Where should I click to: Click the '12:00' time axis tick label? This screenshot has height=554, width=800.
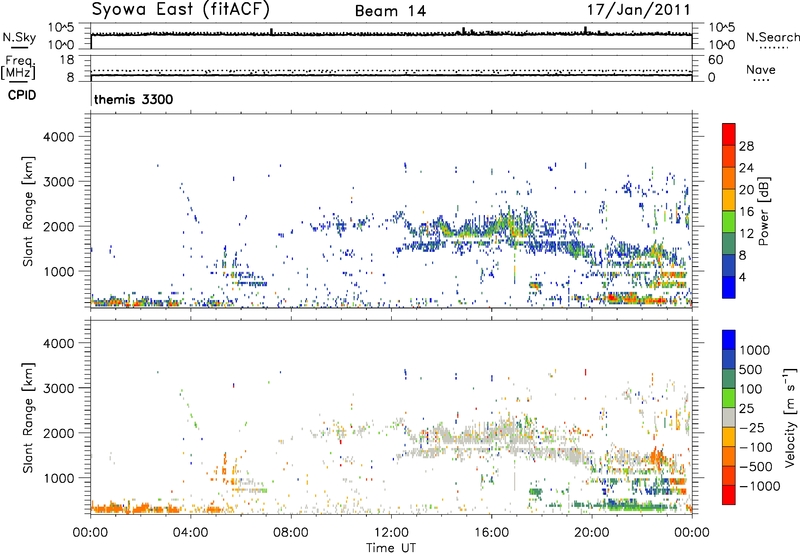coord(391,533)
